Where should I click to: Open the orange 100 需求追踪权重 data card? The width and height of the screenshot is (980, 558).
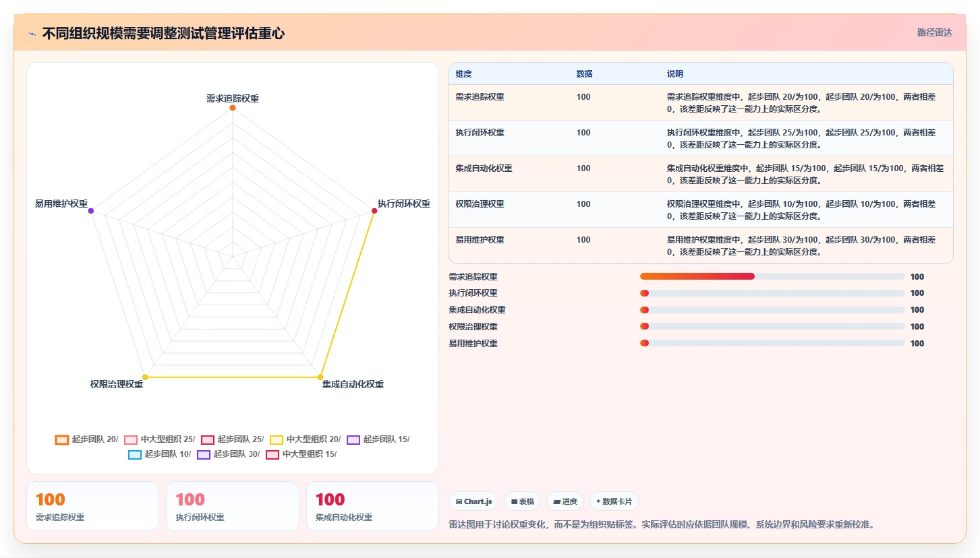tap(93, 506)
